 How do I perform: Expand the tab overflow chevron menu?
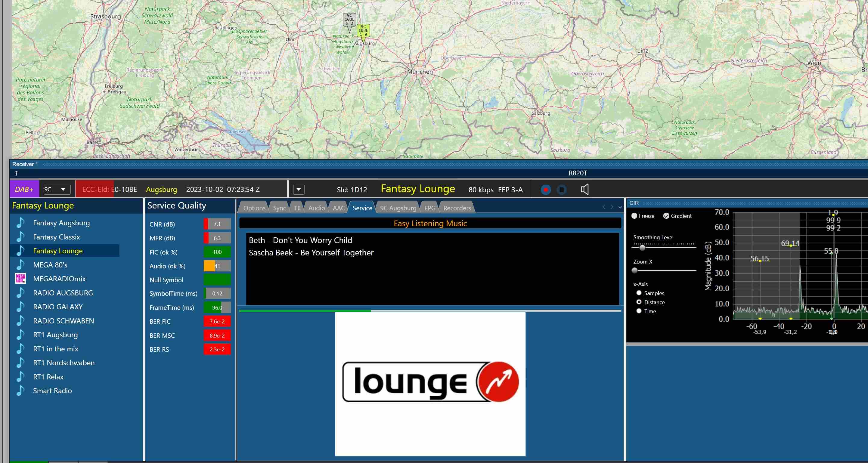pyautogui.click(x=620, y=207)
